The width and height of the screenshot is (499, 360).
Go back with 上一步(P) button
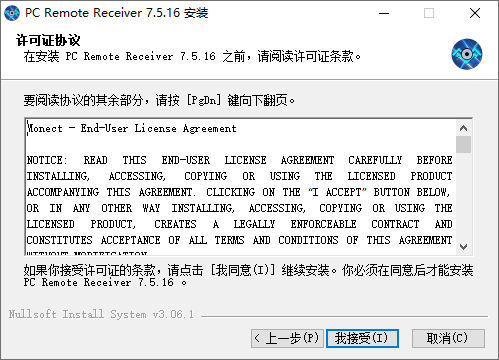(287, 338)
